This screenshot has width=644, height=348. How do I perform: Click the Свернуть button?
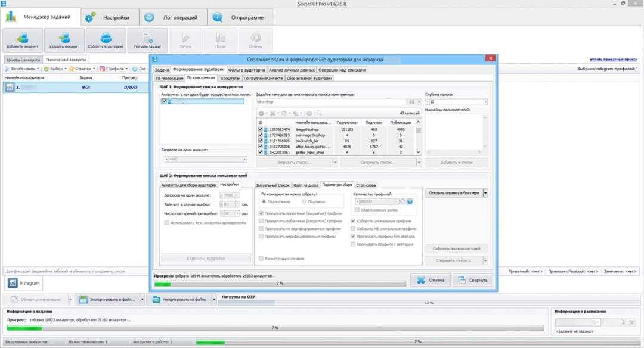[x=473, y=280]
